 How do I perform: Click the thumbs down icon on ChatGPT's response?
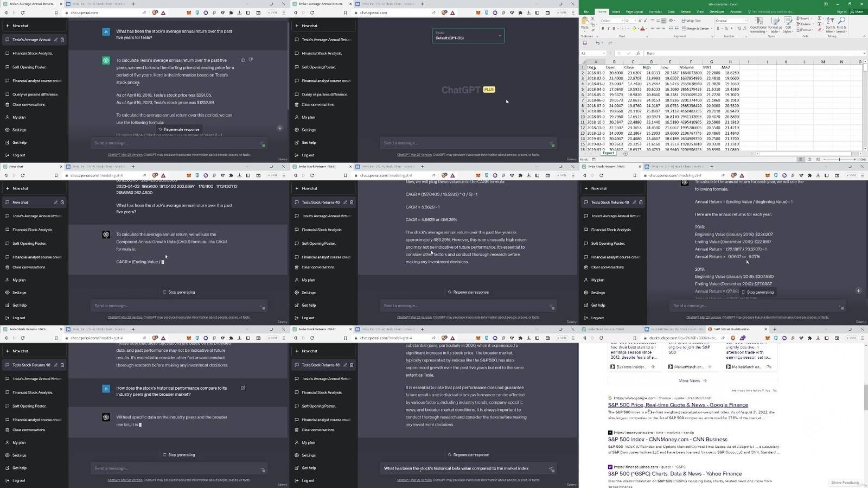click(x=251, y=60)
